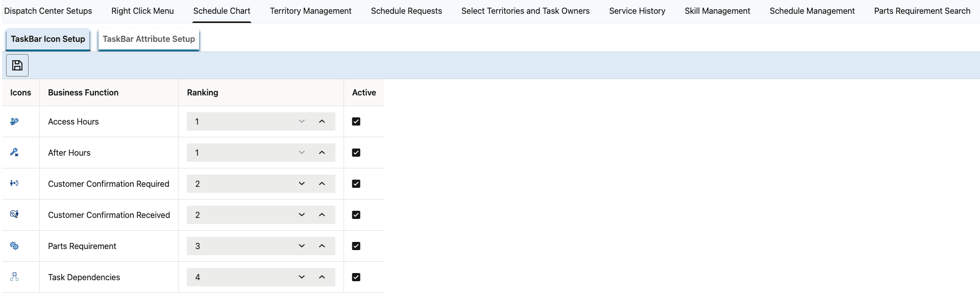Click the Customer Confirmation Required icon

pyautogui.click(x=14, y=183)
